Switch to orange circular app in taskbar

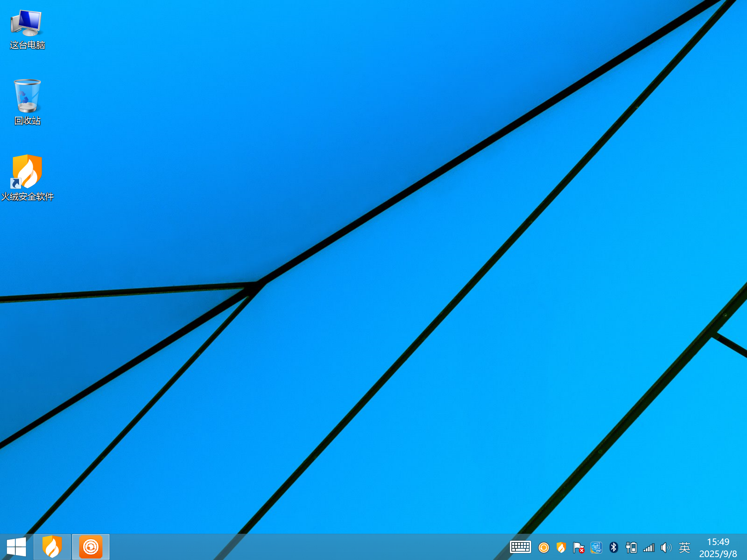(x=91, y=547)
